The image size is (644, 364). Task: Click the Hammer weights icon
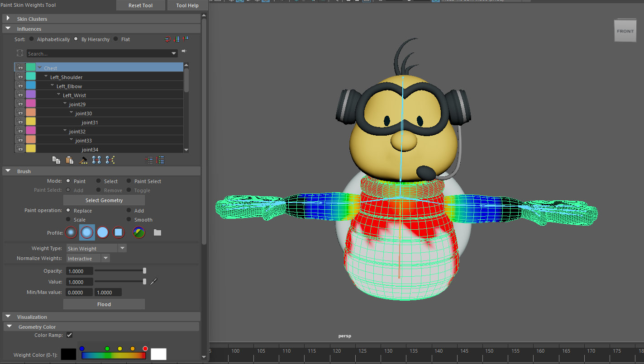(83, 160)
